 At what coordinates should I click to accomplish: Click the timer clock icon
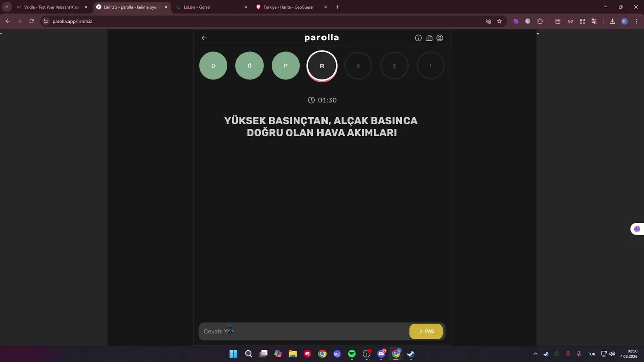click(311, 100)
